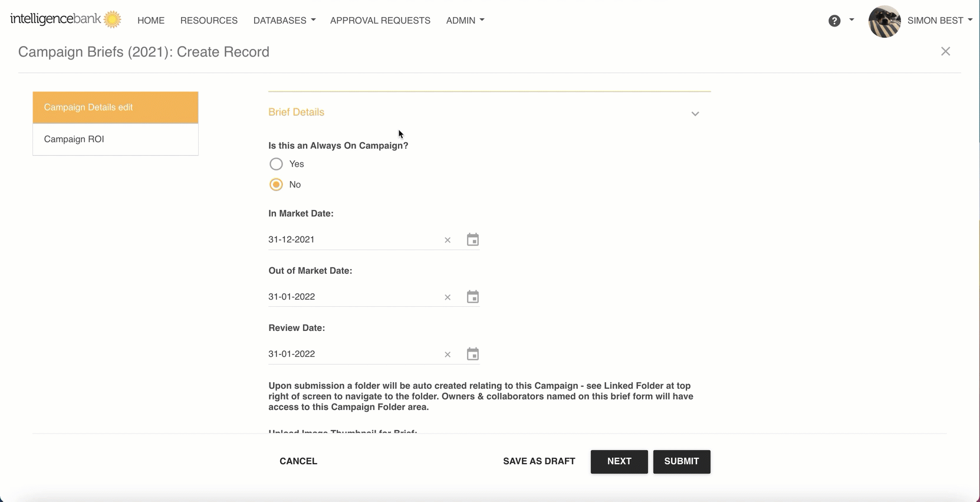Collapse the Brief Details section
Screen dimensions: 980x502
click(x=695, y=114)
